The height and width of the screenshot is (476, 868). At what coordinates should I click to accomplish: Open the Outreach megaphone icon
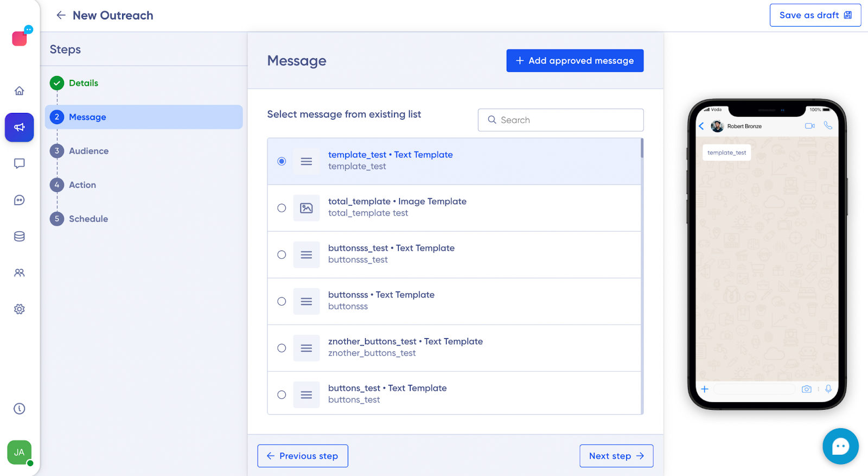(x=20, y=127)
